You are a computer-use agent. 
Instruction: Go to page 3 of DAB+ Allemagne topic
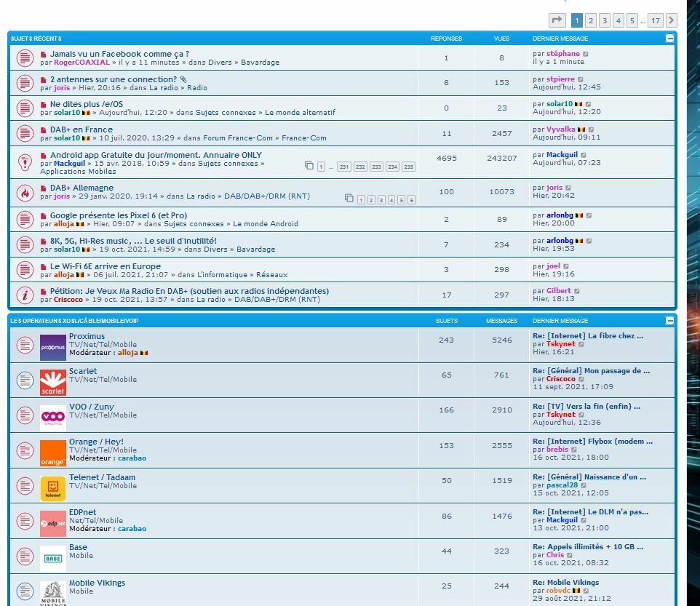(x=381, y=200)
